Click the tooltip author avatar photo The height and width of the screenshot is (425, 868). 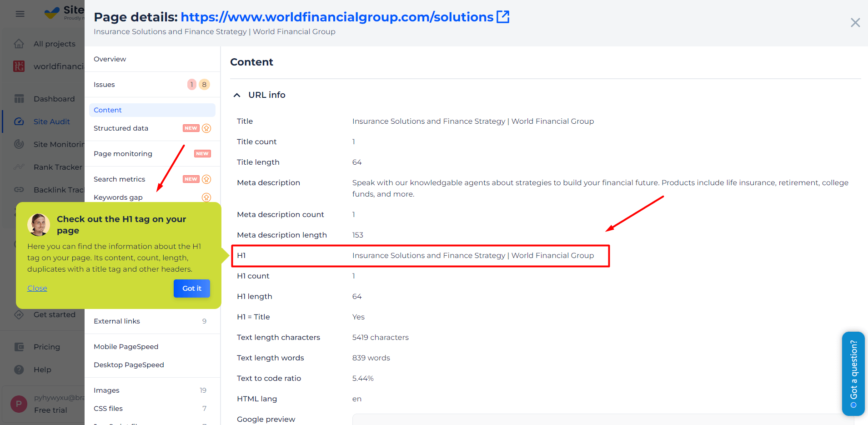click(39, 225)
